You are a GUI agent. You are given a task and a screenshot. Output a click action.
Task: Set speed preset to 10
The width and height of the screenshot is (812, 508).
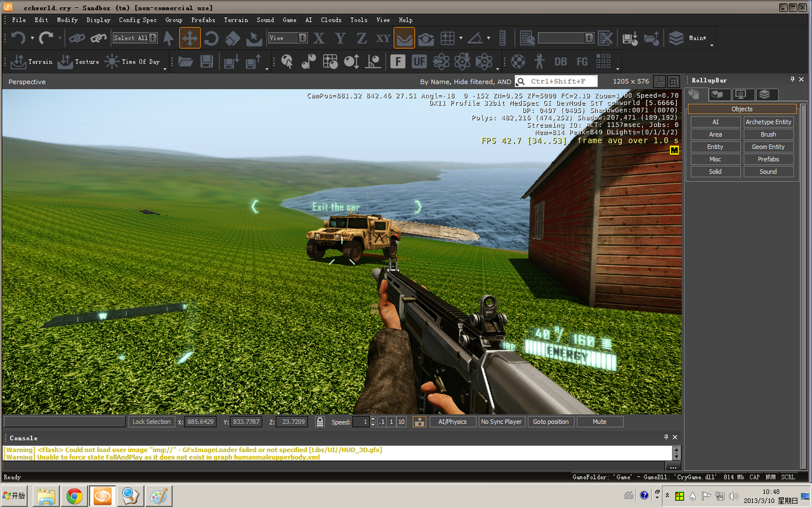click(x=402, y=422)
